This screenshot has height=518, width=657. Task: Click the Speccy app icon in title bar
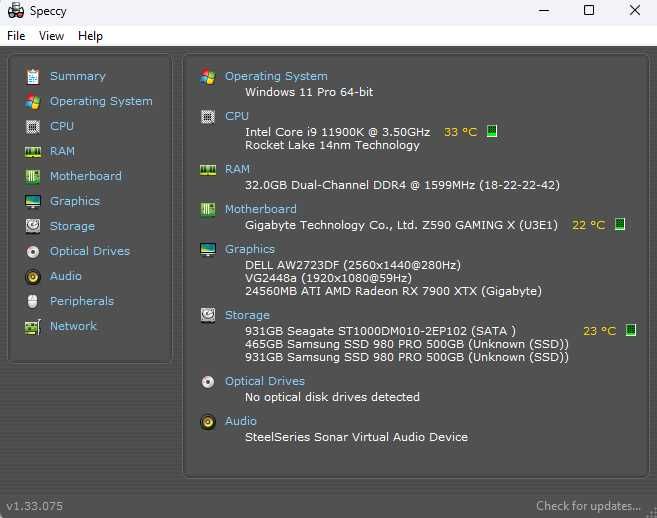click(x=16, y=10)
